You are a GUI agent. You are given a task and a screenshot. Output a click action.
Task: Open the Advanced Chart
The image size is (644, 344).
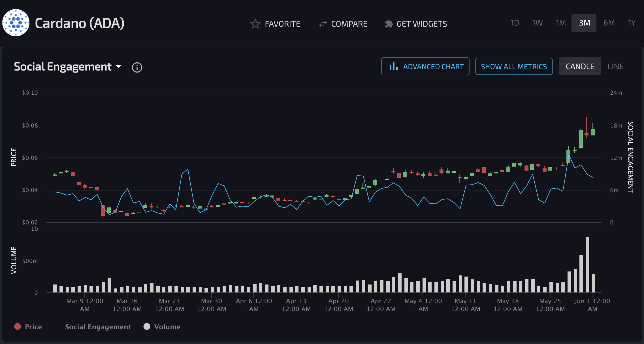[425, 66]
